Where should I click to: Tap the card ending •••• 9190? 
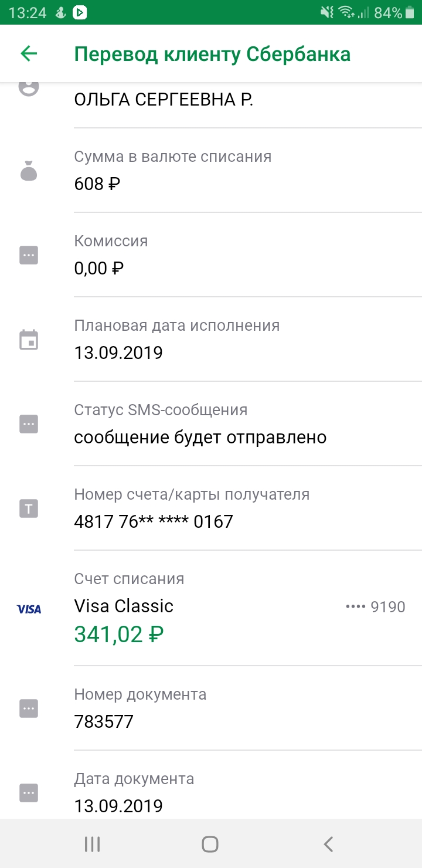coord(376,607)
